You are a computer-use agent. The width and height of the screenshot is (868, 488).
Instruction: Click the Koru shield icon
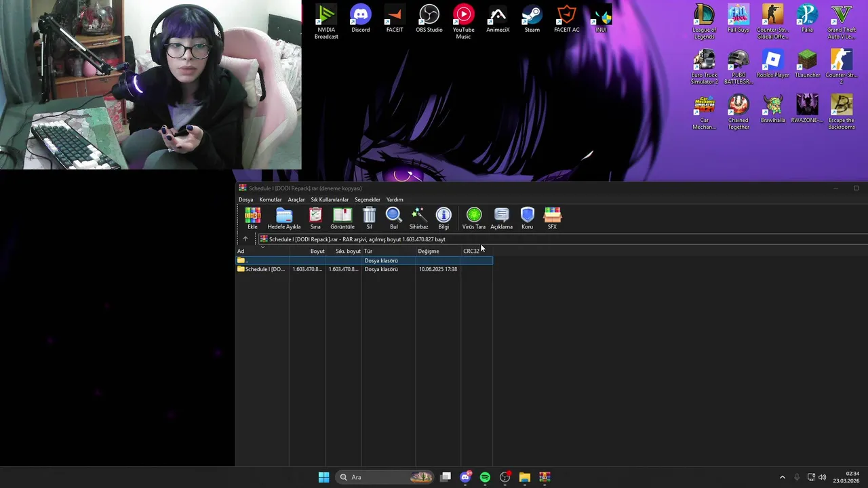pos(528,218)
